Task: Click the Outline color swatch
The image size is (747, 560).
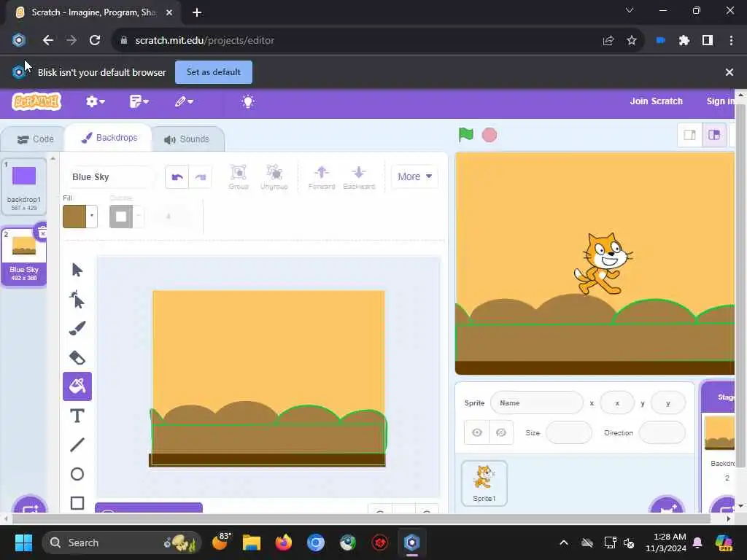Action: 121,216
